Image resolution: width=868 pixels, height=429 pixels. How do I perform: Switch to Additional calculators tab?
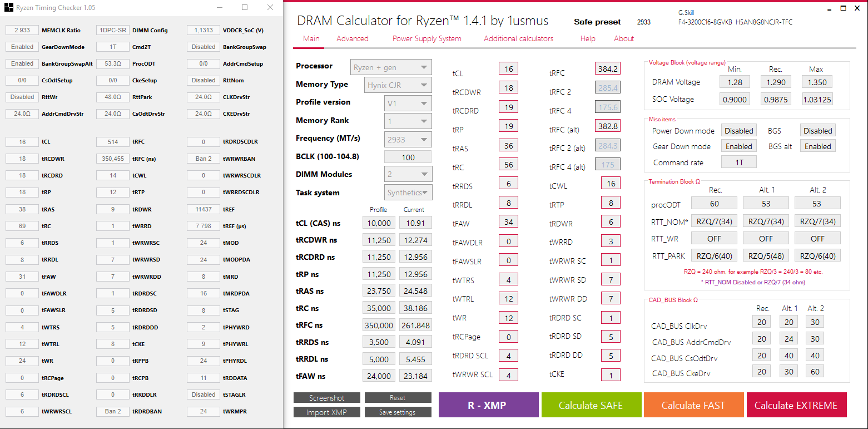pyautogui.click(x=518, y=38)
